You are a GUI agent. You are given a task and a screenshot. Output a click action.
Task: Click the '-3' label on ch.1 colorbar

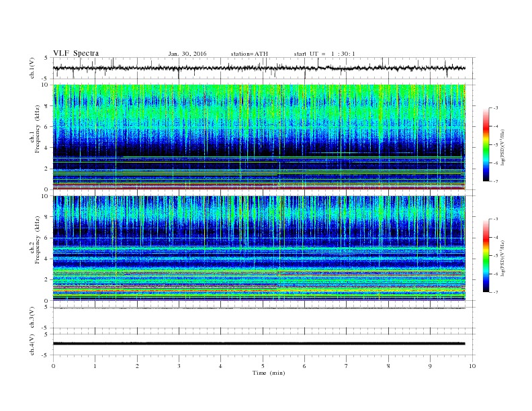[496, 108]
